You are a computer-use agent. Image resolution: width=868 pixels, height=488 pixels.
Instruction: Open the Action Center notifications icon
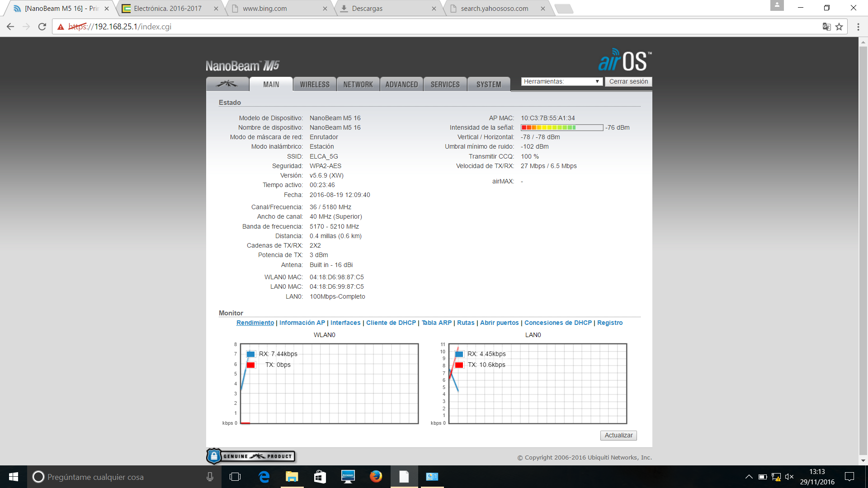point(849,477)
